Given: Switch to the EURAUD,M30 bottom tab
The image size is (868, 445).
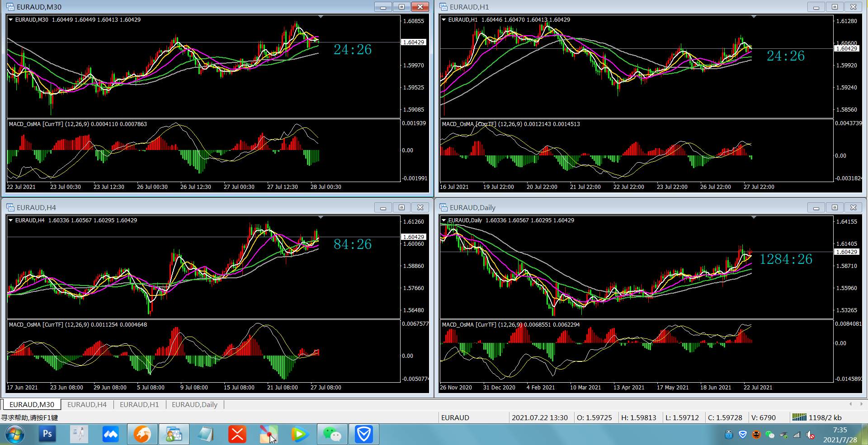Looking at the screenshot, I should coord(32,404).
